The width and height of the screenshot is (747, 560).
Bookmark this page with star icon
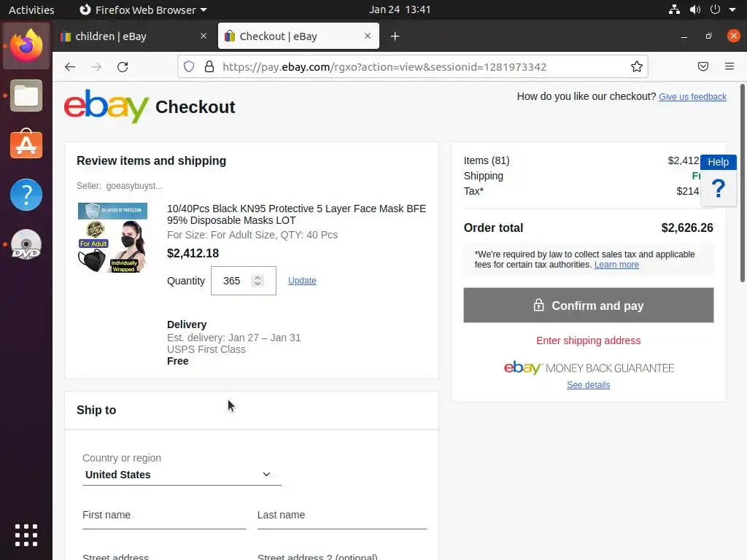pos(637,67)
